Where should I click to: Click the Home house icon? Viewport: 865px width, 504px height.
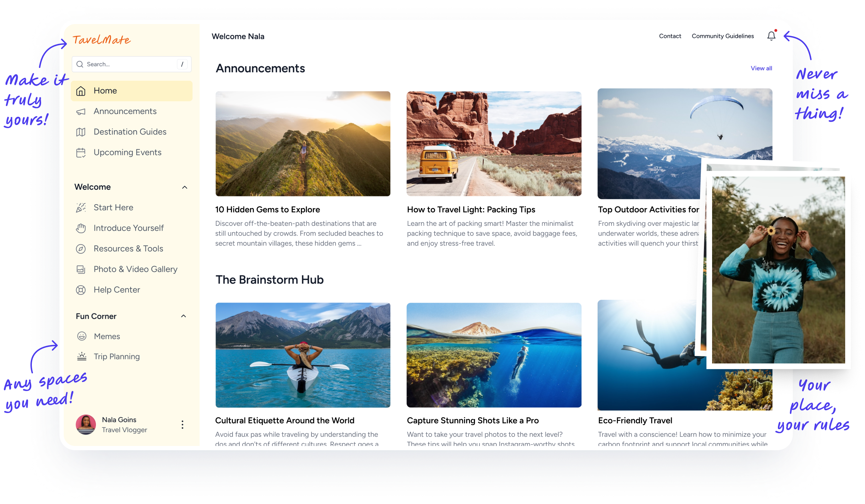point(81,91)
